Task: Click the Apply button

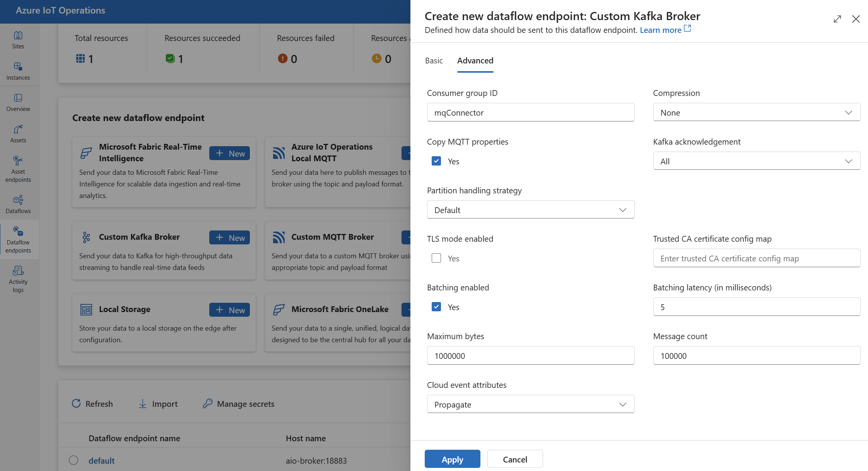Action: click(x=452, y=459)
